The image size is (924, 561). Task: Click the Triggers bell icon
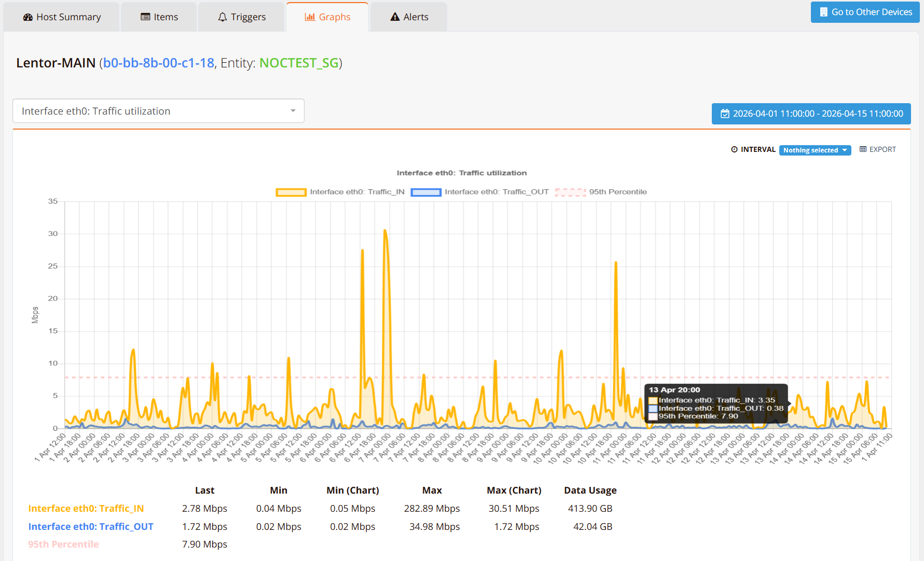tap(223, 17)
